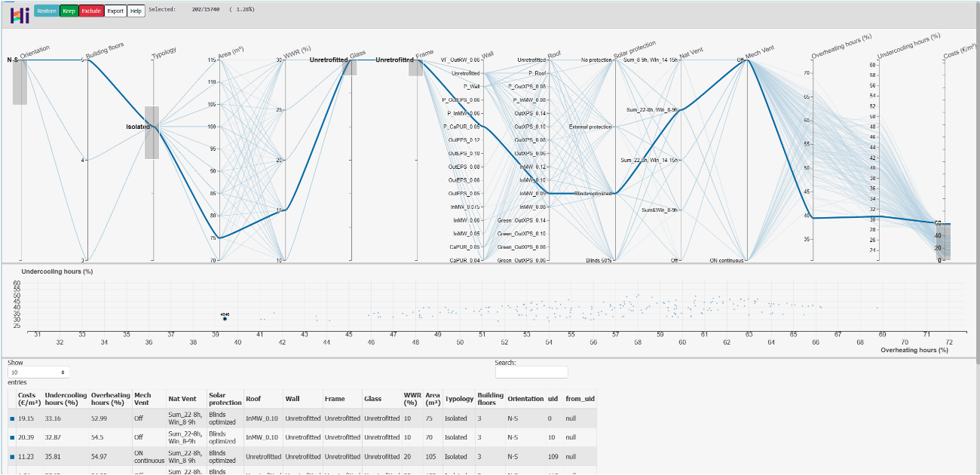980x475 pixels.
Task: Click the Area cell with value 105
Action: [x=433, y=456]
